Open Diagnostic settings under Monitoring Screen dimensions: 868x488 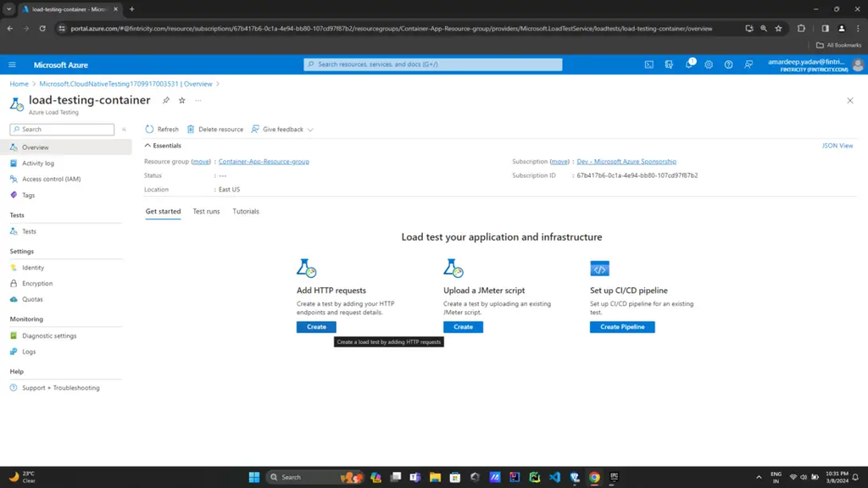pyautogui.click(x=47, y=335)
